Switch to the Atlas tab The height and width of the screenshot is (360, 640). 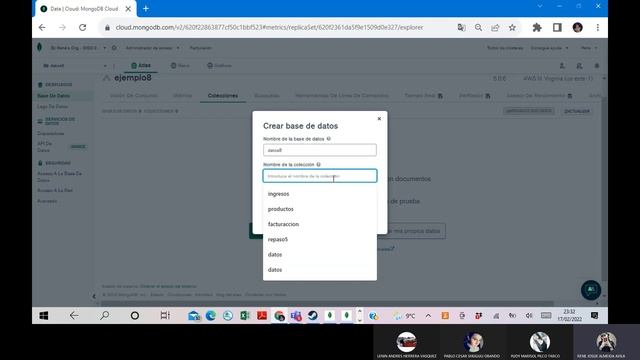(141, 65)
